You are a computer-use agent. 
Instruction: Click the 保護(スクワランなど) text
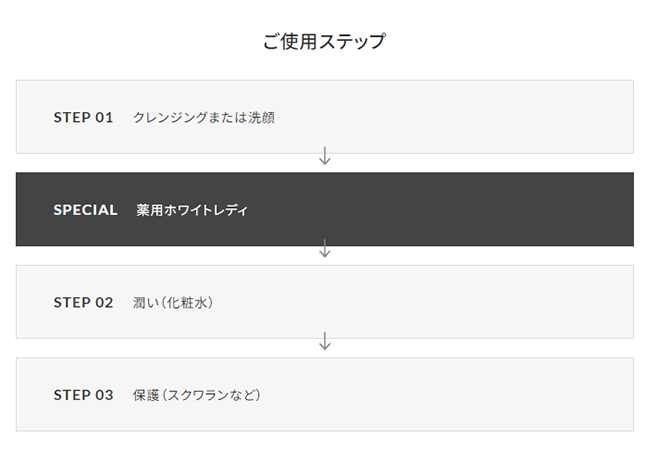[x=196, y=395]
